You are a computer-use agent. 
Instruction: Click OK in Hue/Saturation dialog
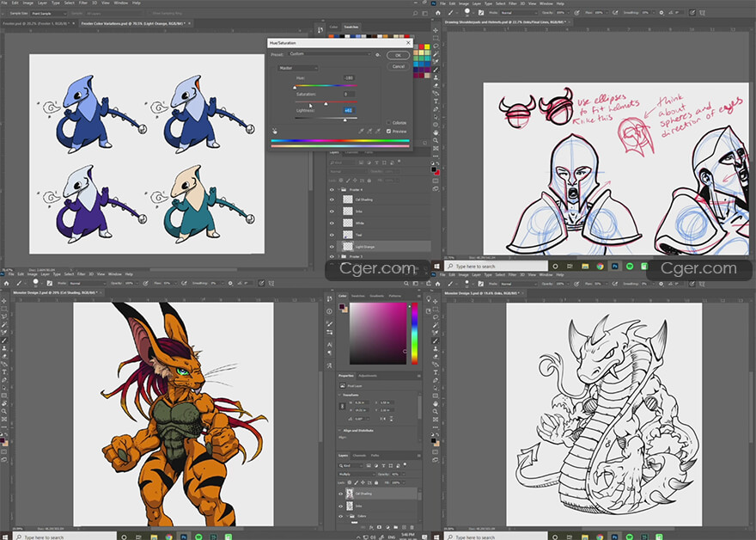[399, 56]
